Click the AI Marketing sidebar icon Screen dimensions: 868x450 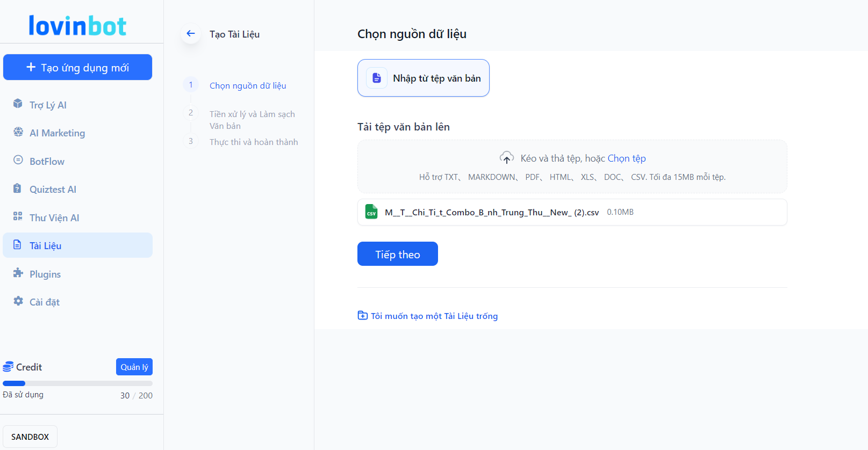tap(18, 132)
